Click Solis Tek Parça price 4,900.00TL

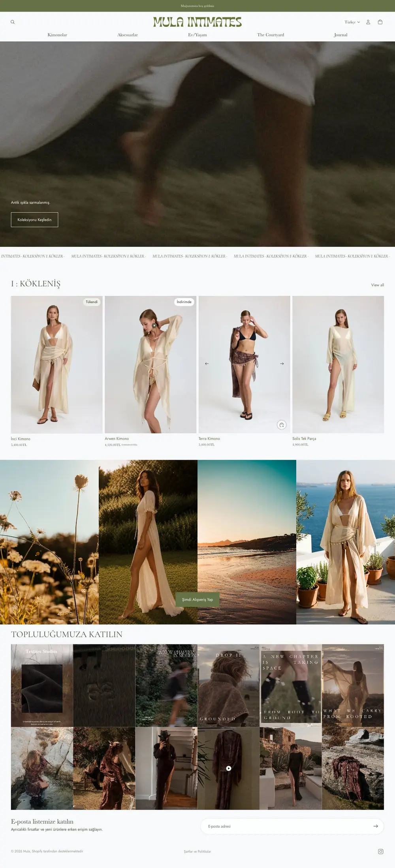(x=300, y=445)
